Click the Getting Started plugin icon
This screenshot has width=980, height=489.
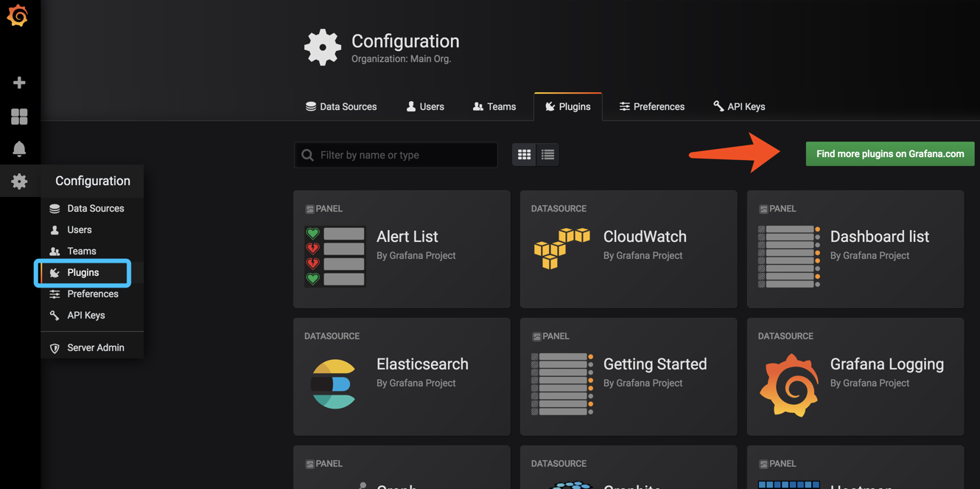pos(562,384)
